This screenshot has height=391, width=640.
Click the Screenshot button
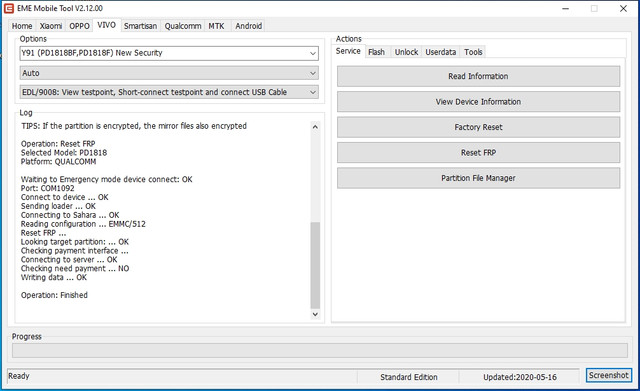(609, 375)
